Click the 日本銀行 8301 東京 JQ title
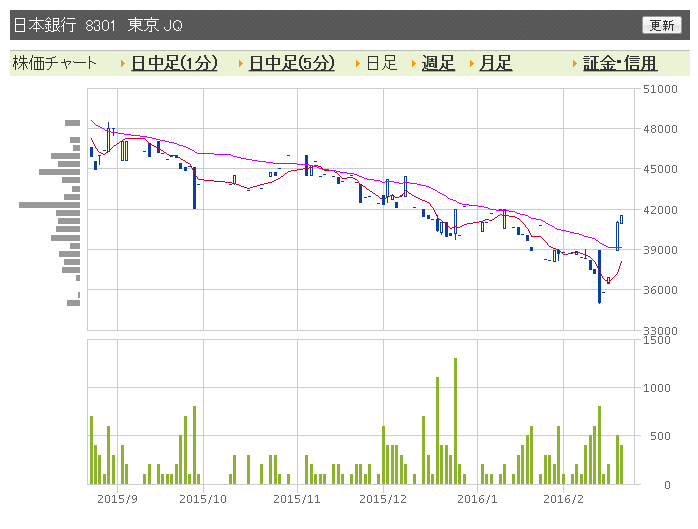Viewport: 698px width, 529px height. tap(98, 25)
